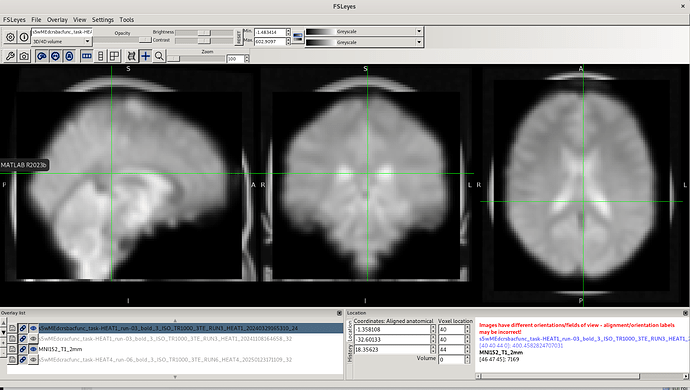690x390 pixels.
Task: Click the Volume number field
Action: [451, 359]
